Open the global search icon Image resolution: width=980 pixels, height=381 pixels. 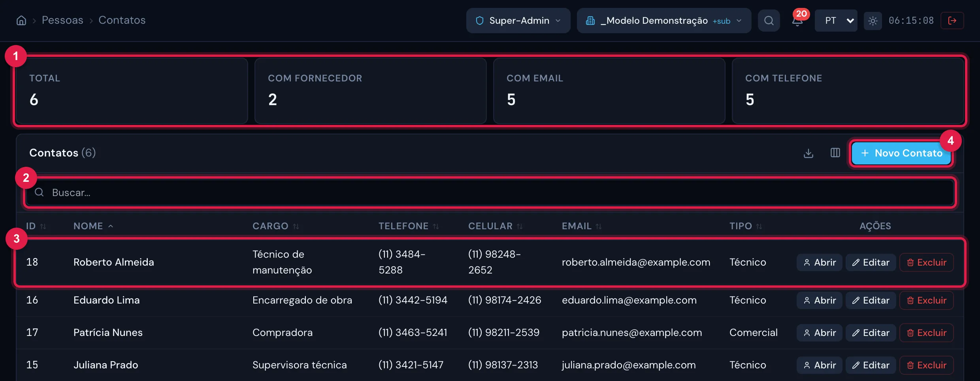point(769,21)
